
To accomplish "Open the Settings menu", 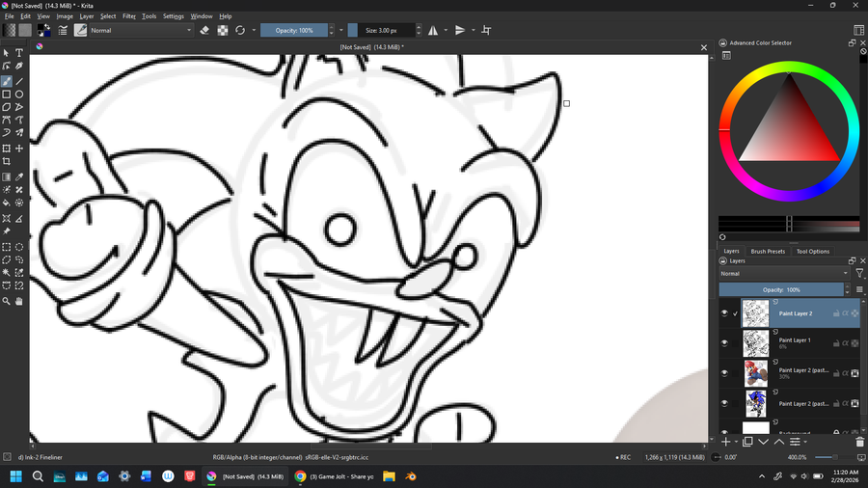I will coord(174,16).
